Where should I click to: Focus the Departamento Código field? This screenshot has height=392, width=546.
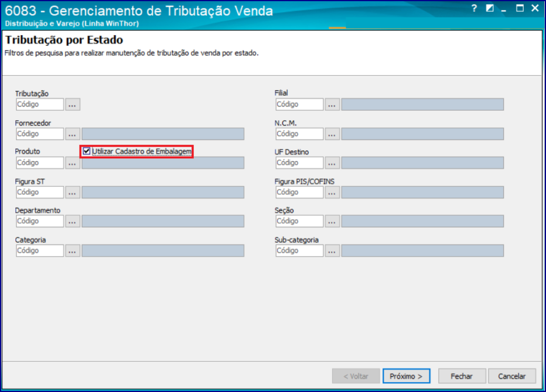point(40,221)
